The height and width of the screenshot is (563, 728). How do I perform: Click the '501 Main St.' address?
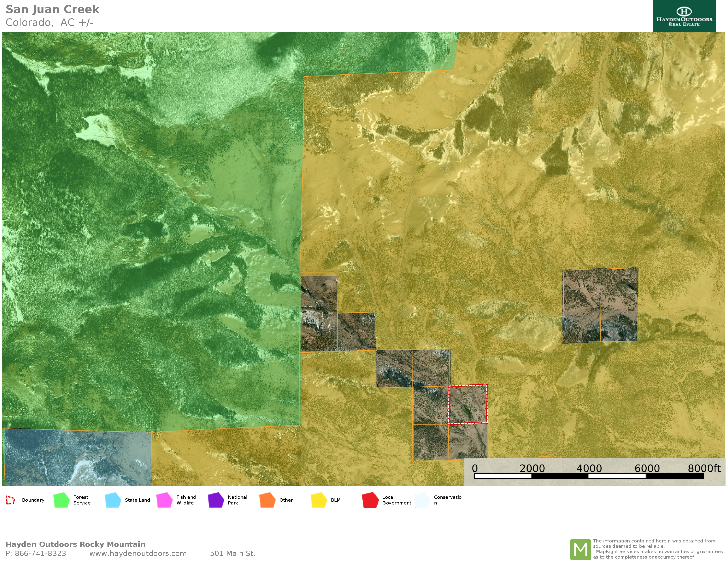[233, 553]
